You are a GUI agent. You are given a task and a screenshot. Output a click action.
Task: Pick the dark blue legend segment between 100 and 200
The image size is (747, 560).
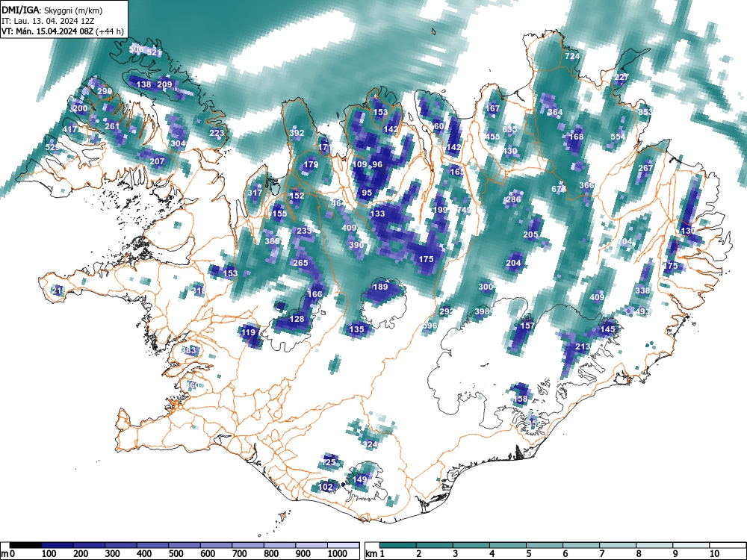pos(58,545)
